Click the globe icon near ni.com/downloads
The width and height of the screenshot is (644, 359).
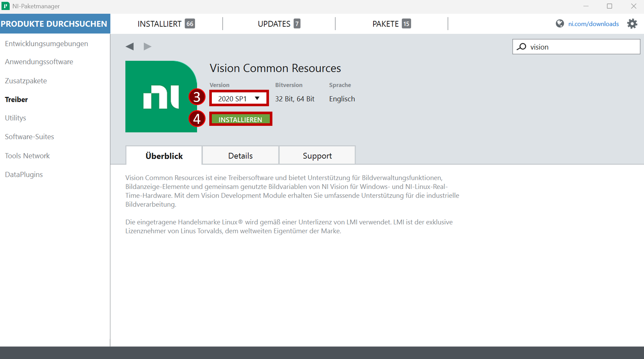click(560, 24)
